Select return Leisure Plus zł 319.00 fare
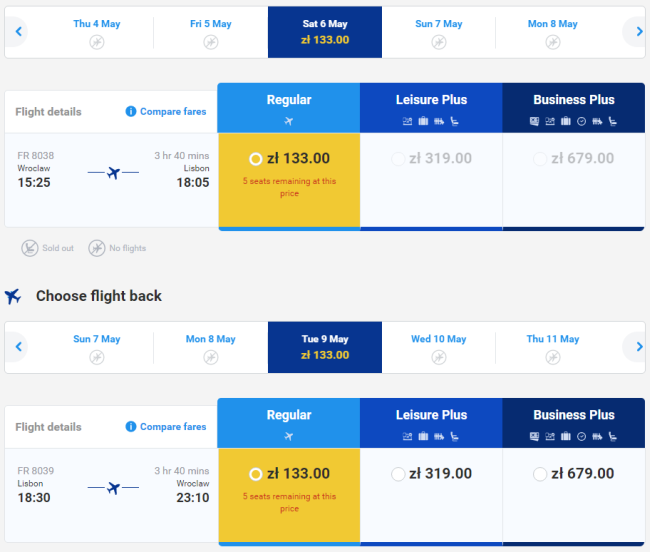The height and width of the screenshot is (552, 650). click(x=399, y=474)
